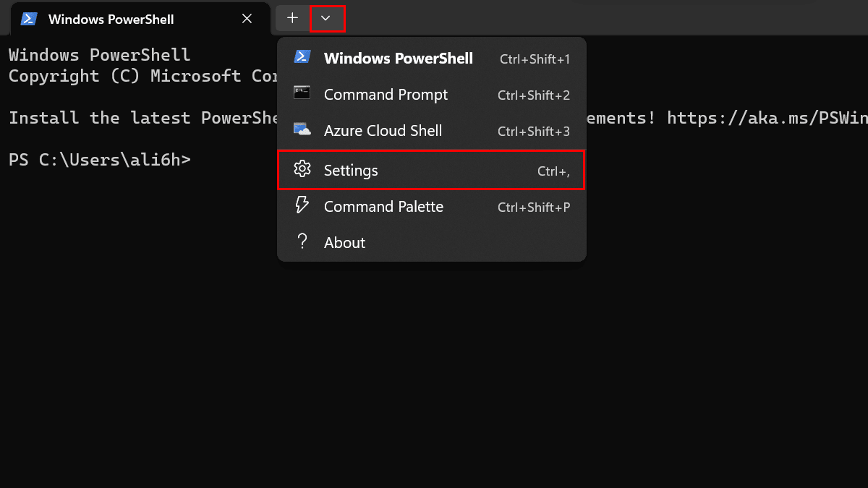Launch Command Prompt from the dropdown menu
This screenshot has height=488, width=868.
tap(386, 95)
